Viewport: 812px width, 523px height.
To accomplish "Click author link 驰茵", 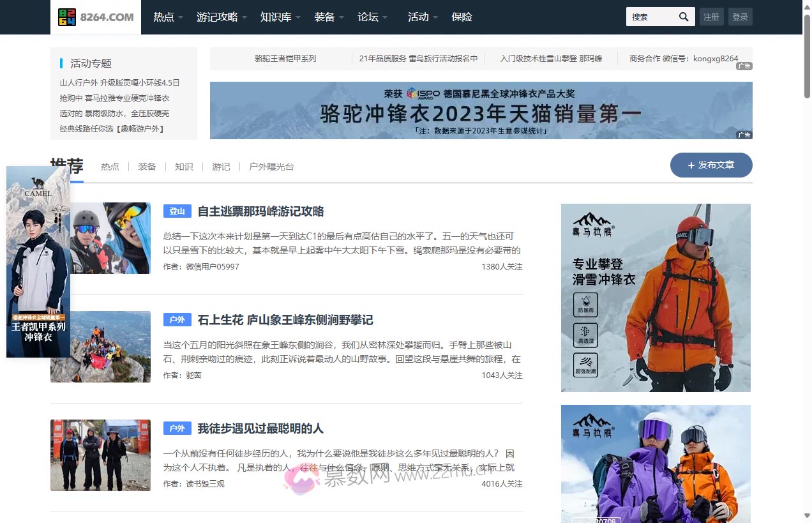I will point(193,375).
